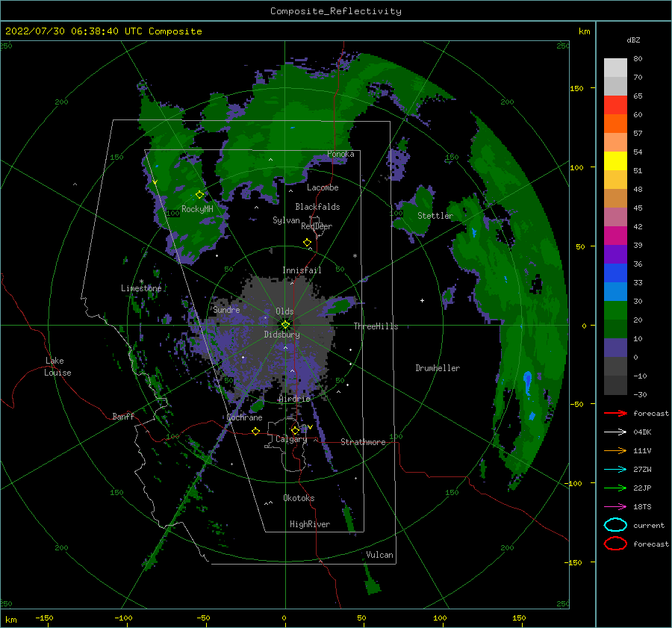Click the yellow diamond marker near RockyMH
This screenshot has width=672, height=628.
pos(199,195)
